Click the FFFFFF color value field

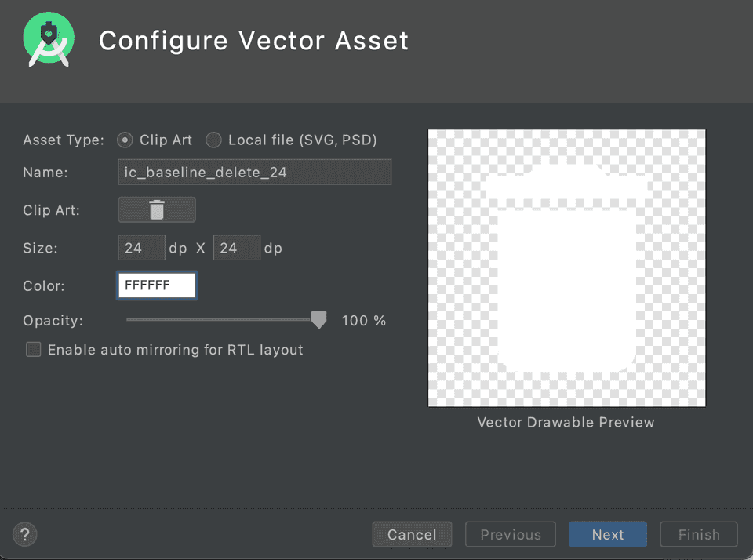coord(156,285)
